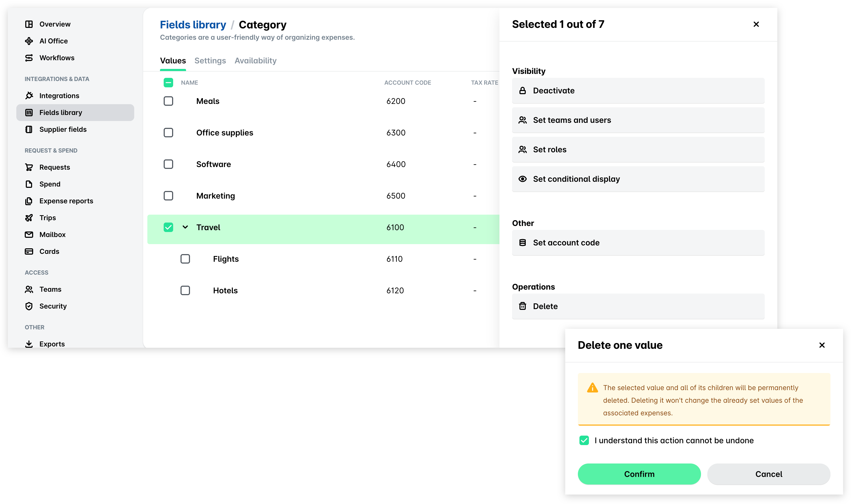851x504 pixels.
Task: Open the Mailbox envelope icon
Action: click(x=29, y=235)
